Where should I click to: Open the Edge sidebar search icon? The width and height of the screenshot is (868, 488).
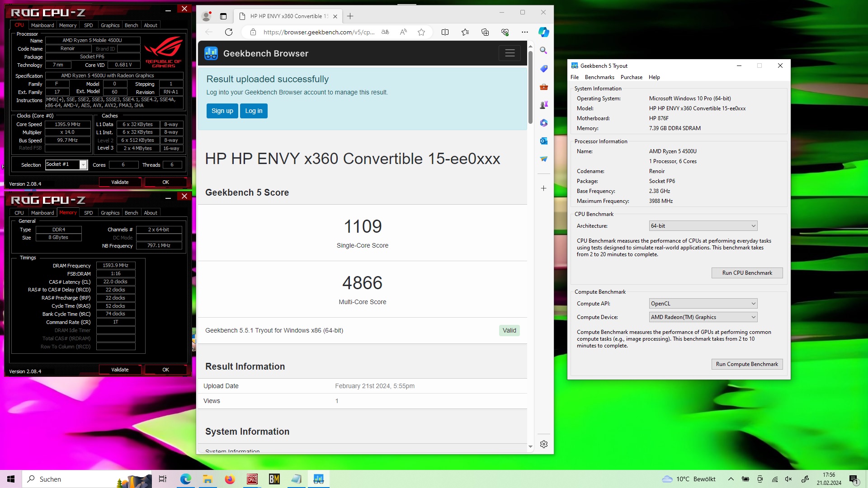pyautogui.click(x=544, y=51)
